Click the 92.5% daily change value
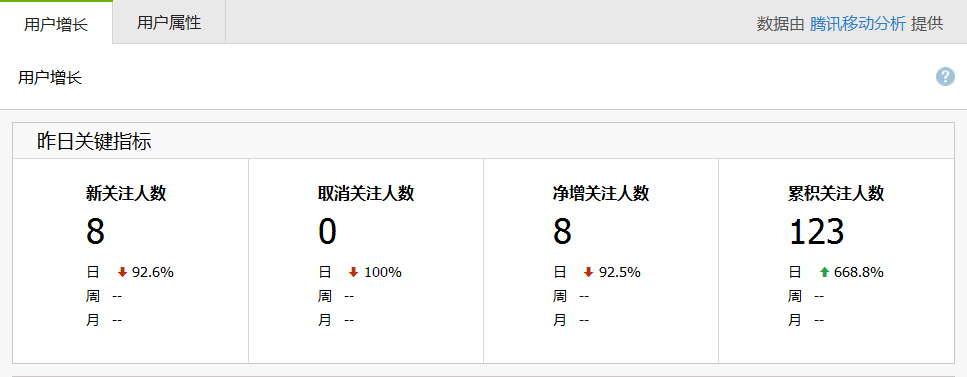This screenshot has height=377, width=967. click(x=620, y=272)
